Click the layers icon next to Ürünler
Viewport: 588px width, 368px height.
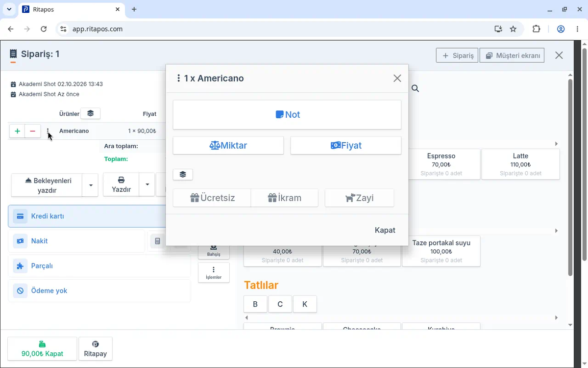click(x=91, y=113)
